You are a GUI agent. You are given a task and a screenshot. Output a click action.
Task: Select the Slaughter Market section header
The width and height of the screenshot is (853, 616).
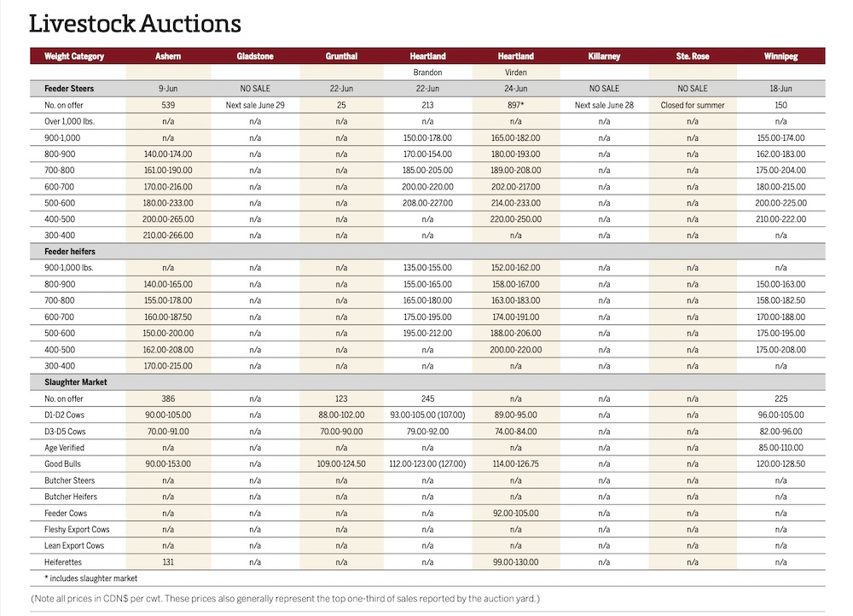tap(75, 382)
